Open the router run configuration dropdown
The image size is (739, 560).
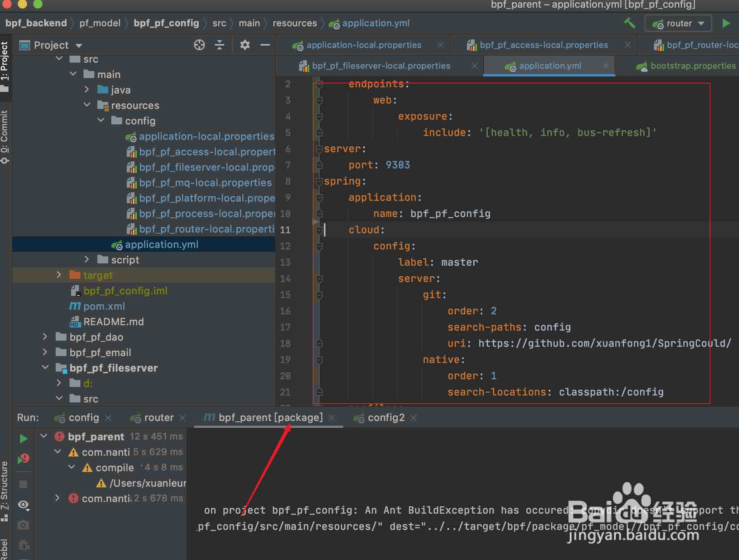(679, 24)
